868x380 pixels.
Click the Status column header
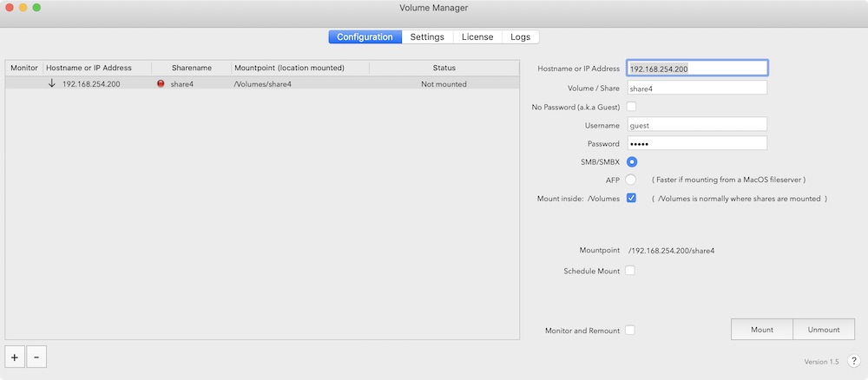click(x=444, y=68)
